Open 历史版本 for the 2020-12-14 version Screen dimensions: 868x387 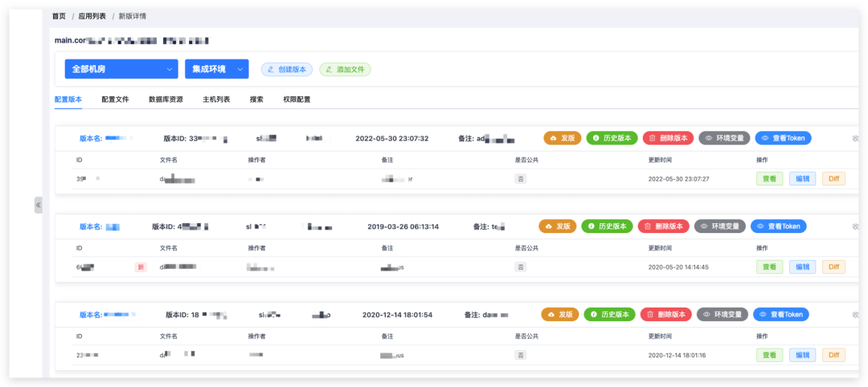pyautogui.click(x=609, y=315)
